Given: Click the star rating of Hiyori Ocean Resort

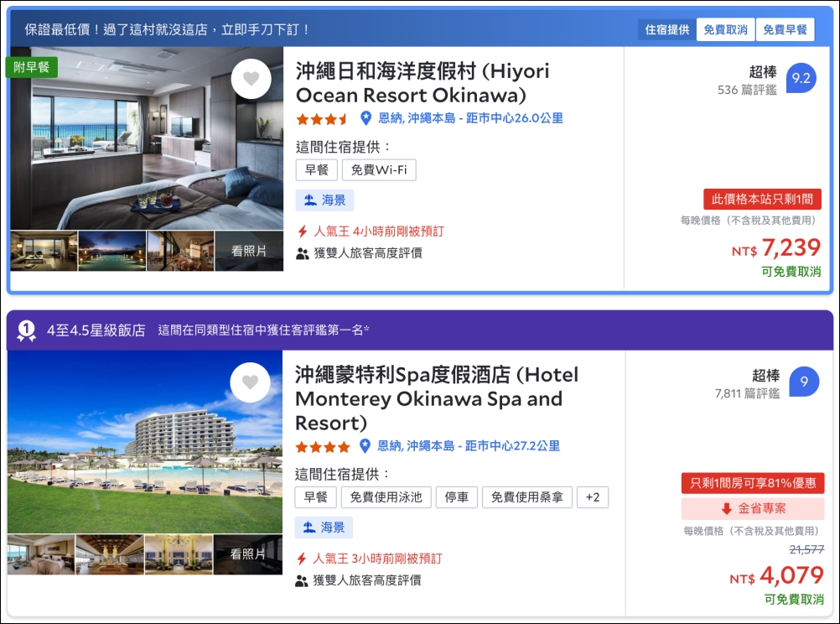Looking at the screenshot, I should click(322, 119).
